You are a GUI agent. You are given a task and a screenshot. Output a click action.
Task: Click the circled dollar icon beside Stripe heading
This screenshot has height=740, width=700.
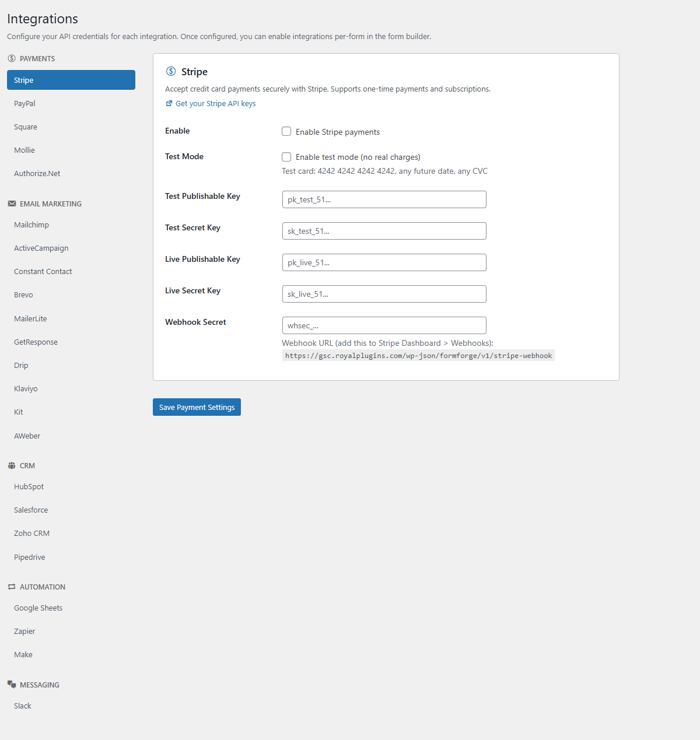[x=171, y=71]
